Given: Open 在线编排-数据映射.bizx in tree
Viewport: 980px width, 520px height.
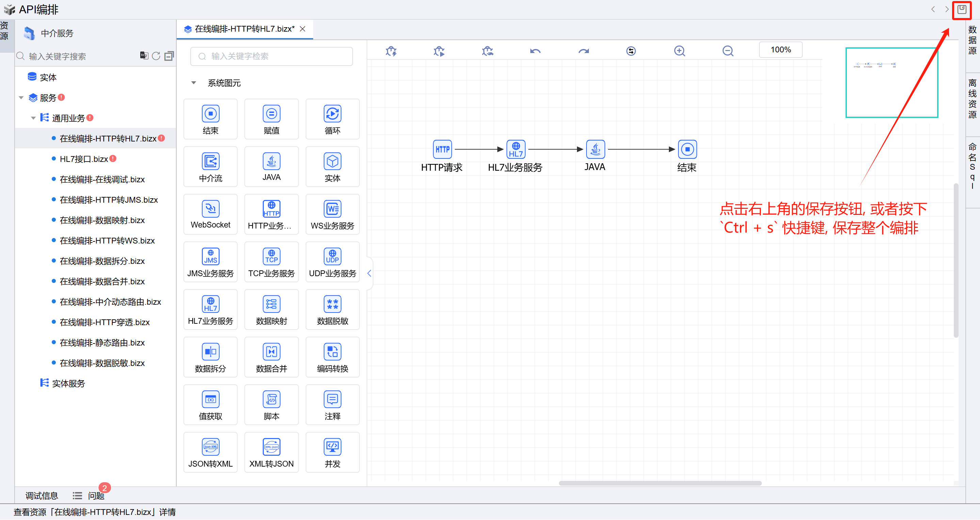Looking at the screenshot, I should click(x=102, y=220).
